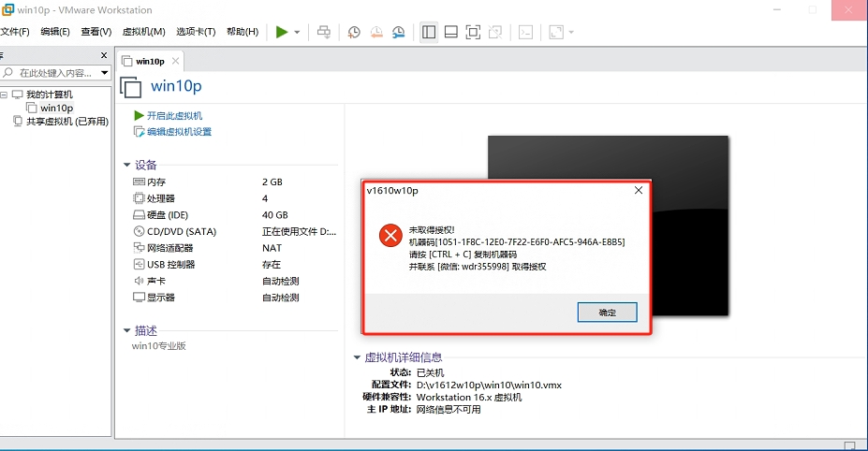The width and height of the screenshot is (868, 451).
Task: Click the 确定 button in the dialog
Action: (608, 313)
